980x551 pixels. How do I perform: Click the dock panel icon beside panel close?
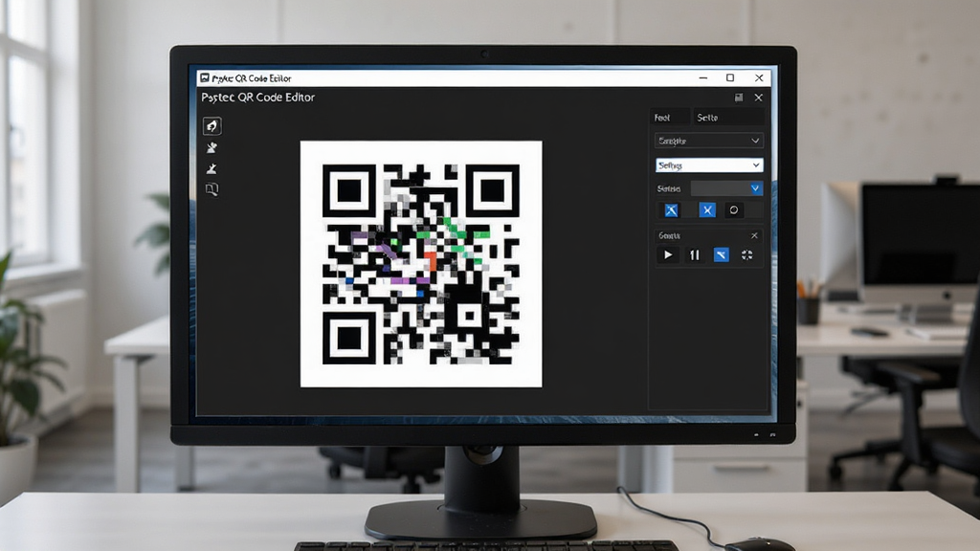point(739,98)
